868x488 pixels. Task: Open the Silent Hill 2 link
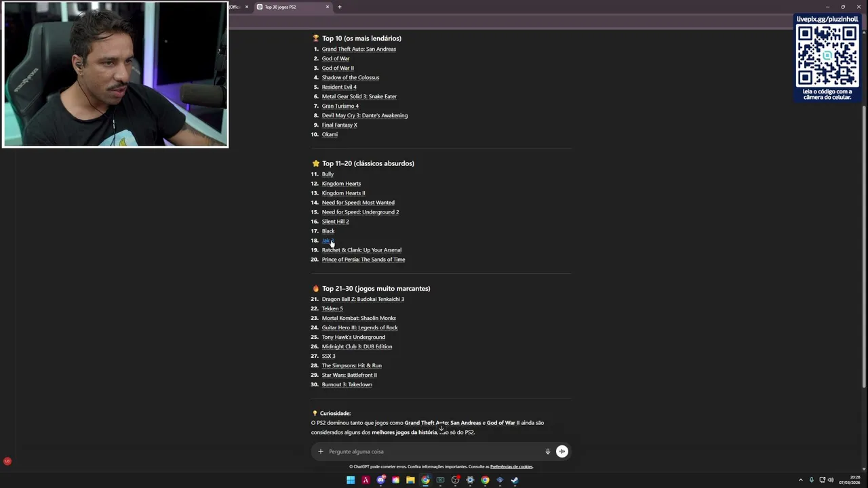click(x=336, y=222)
